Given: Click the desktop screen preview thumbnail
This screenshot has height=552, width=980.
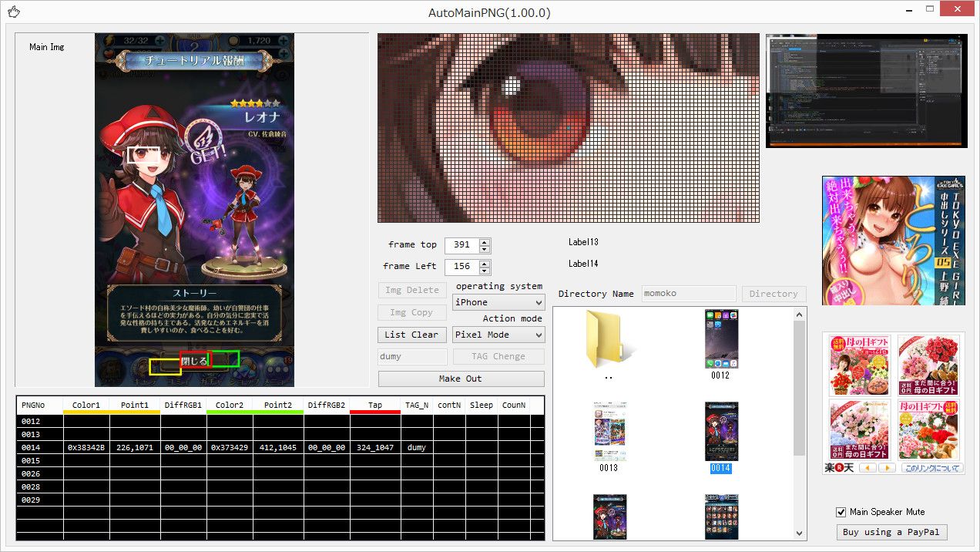Looking at the screenshot, I should pos(866,90).
